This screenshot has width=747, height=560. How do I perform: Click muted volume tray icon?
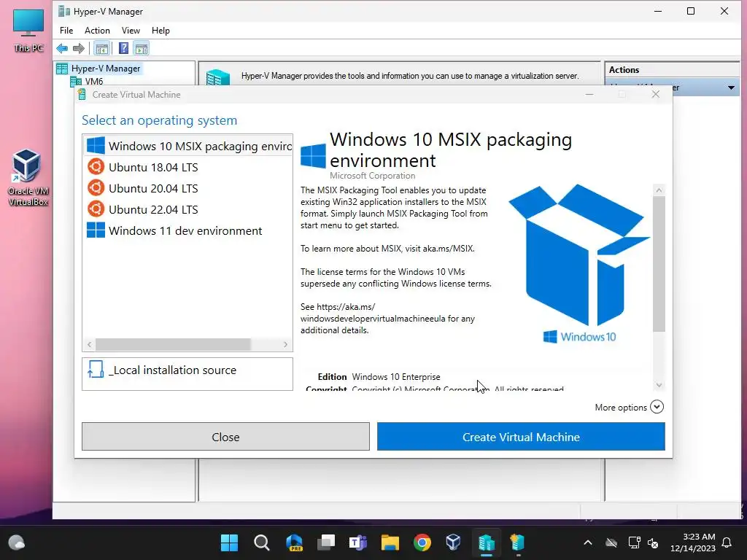click(653, 542)
